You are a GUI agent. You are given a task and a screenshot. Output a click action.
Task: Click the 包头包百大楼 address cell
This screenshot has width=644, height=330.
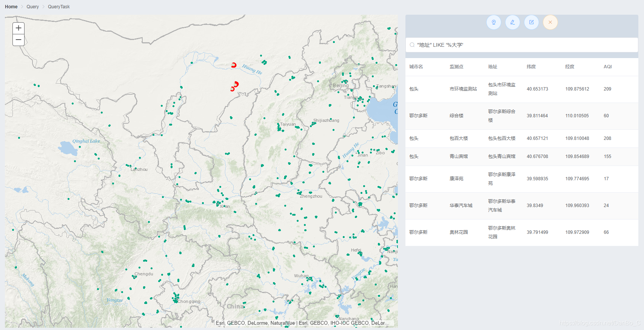click(x=502, y=138)
